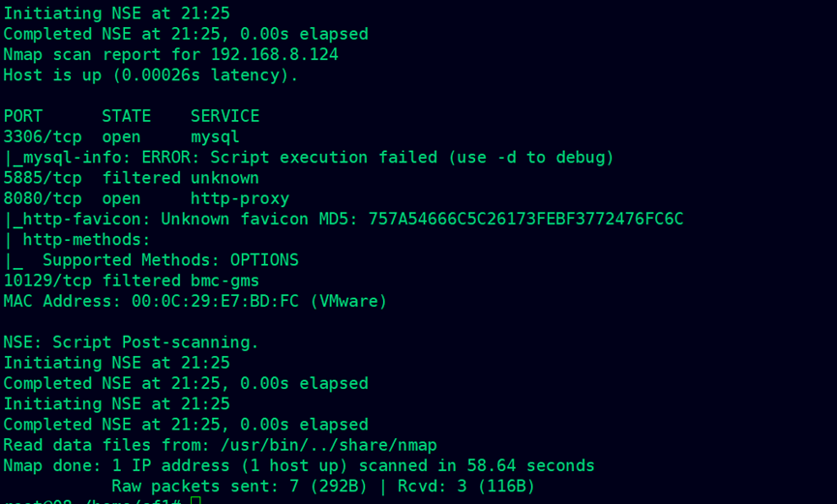Click the terminal cursor block at prompt
837x504 pixels.
pyautogui.click(x=195, y=500)
